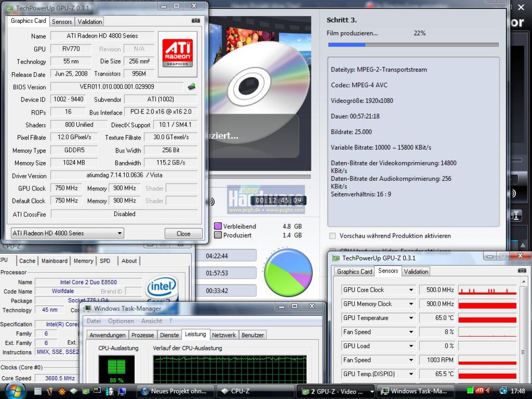Open the GPU Temperature sensor dropdown
532x399 pixels.
click(x=411, y=318)
